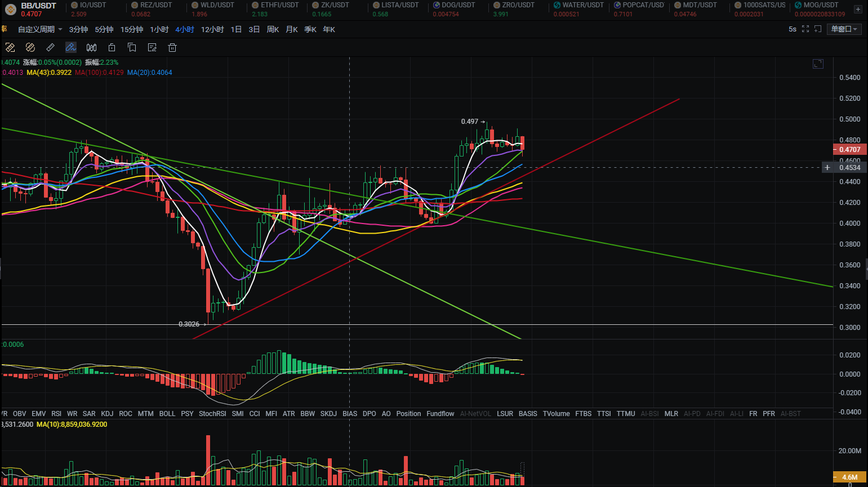Select the 3-day timeframe
The image size is (868, 487).
[x=254, y=29]
